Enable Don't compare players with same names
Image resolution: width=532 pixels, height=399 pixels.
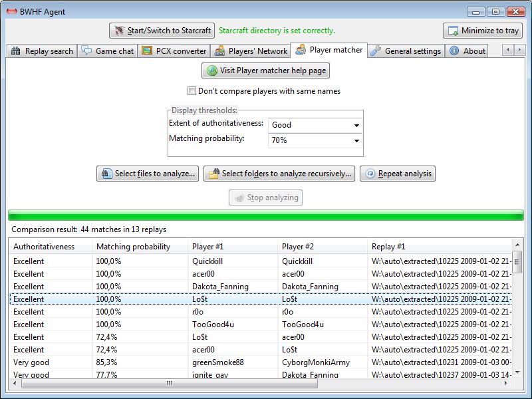pyautogui.click(x=192, y=91)
